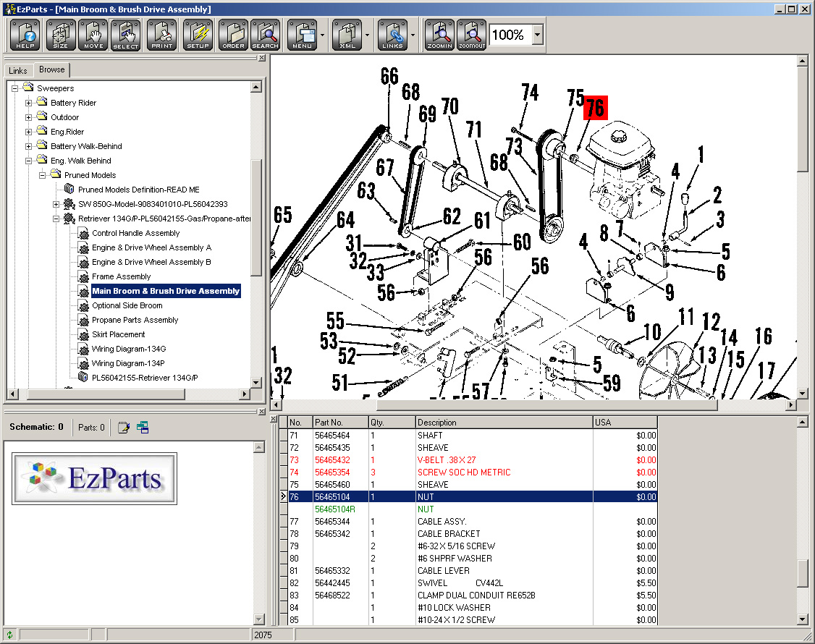This screenshot has height=644, width=815.
Task: Open the XML button dropdown arrow
Action: [x=368, y=35]
